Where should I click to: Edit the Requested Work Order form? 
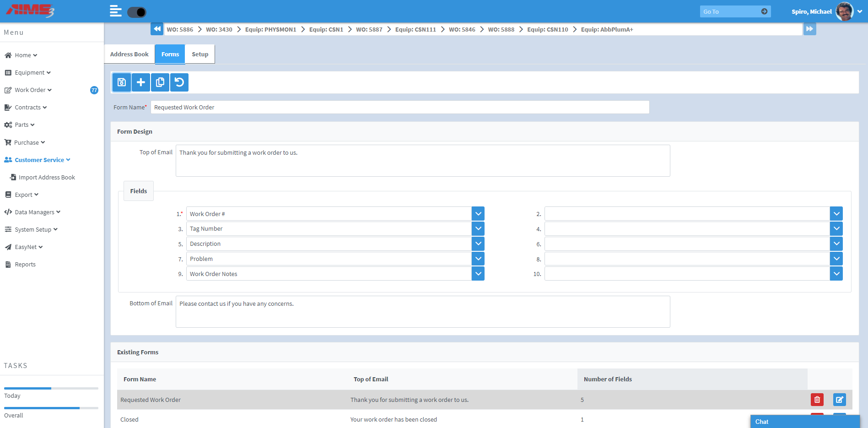pos(840,399)
